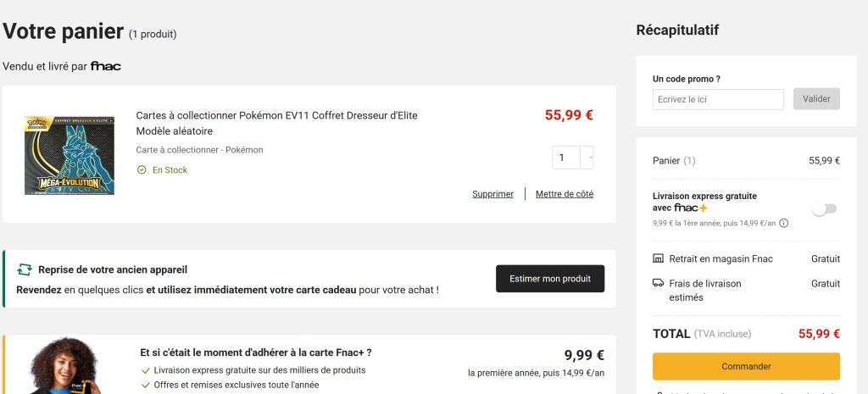Click the green recycle arrows icon for Reprise
This screenshot has height=394, width=868.
coord(25,269)
